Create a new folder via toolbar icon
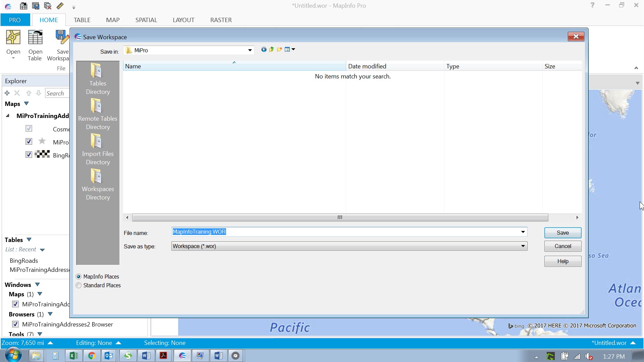This screenshot has height=362, width=644. pyautogui.click(x=279, y=50)
